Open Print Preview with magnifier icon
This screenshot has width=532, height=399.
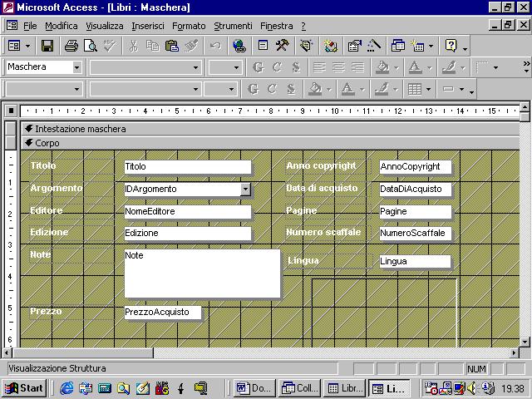(x=91, y=46)
